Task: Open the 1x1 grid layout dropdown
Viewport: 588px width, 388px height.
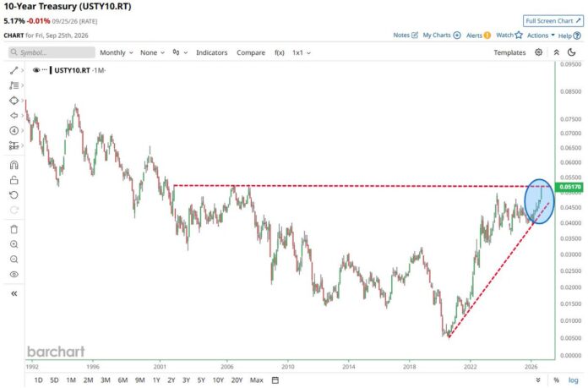Action: [302, 52]
